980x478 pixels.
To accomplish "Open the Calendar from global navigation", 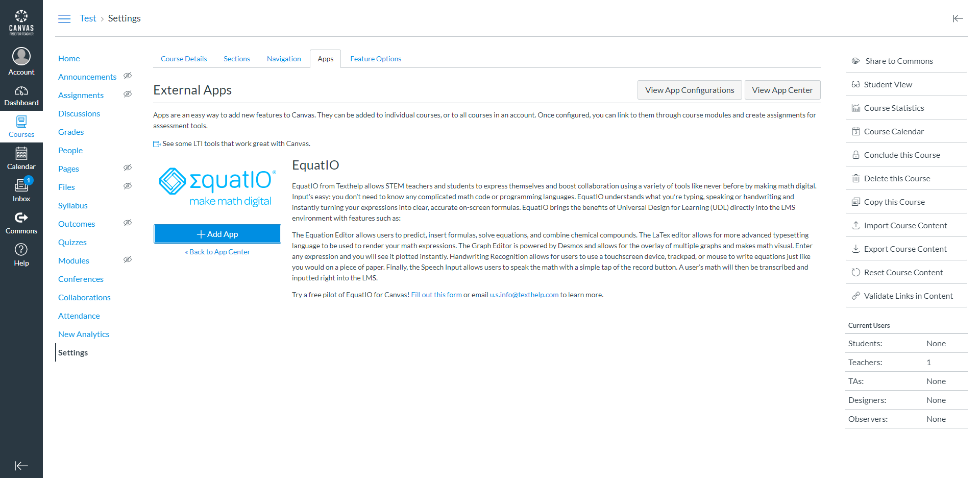I will coord(21,159).
